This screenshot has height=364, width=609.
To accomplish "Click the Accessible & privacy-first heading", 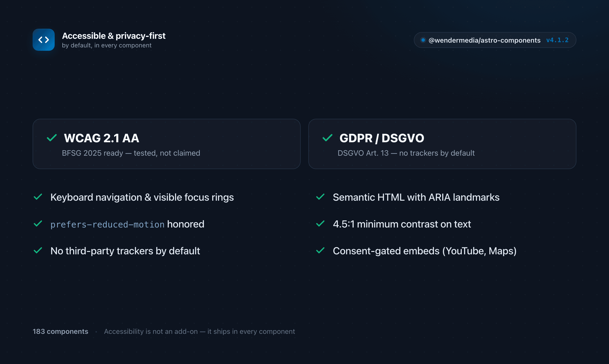I will (114, 36).
